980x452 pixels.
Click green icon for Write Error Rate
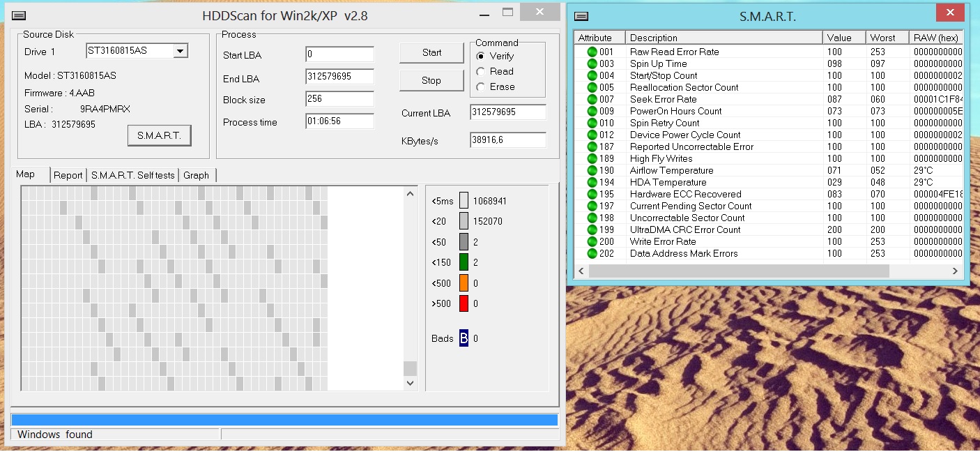[x=592, y=241]
